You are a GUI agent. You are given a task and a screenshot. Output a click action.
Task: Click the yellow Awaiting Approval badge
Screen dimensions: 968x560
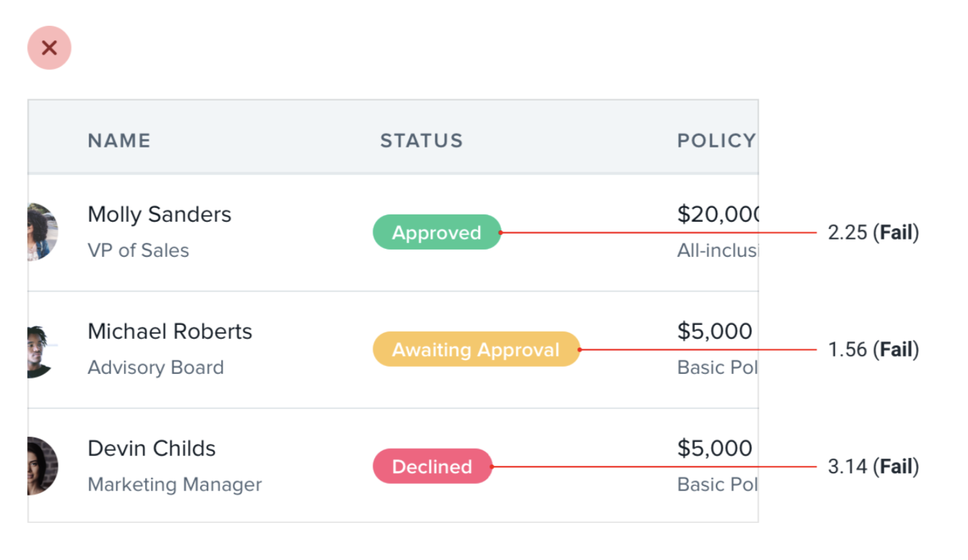point(475,350)
